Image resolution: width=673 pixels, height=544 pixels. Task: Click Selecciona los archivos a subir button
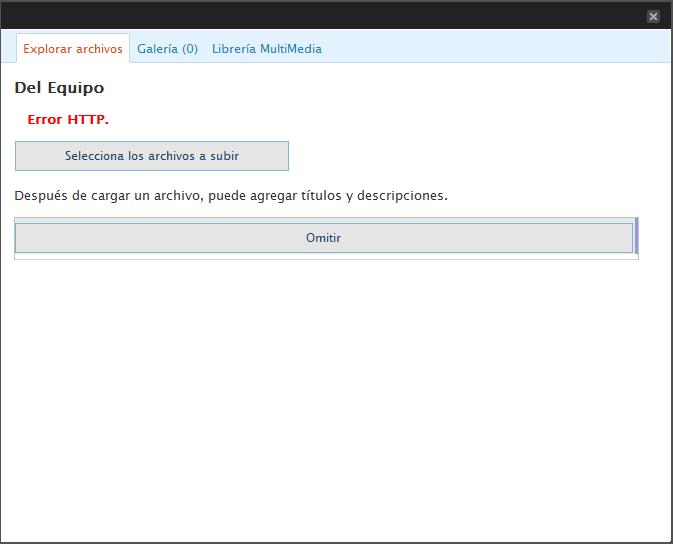point(152,156)
